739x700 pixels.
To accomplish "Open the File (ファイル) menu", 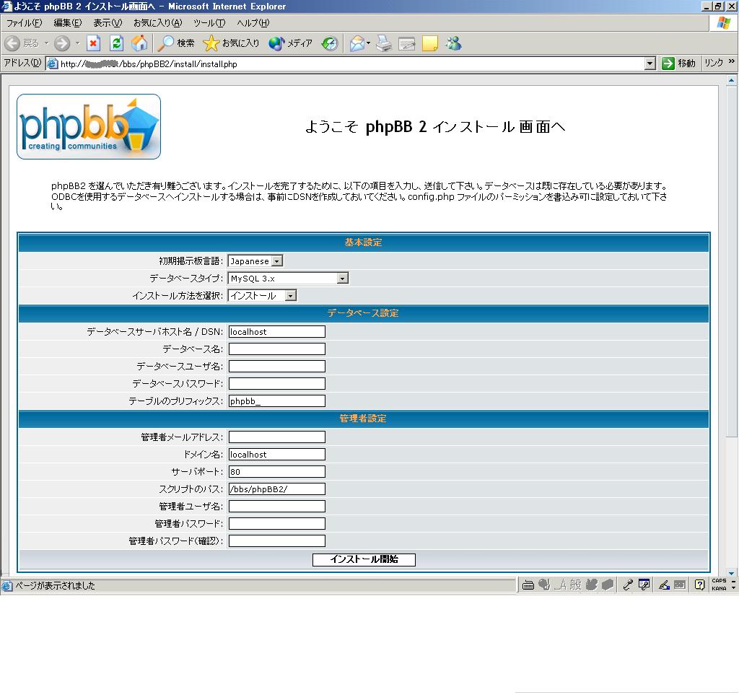I will 24,22.
